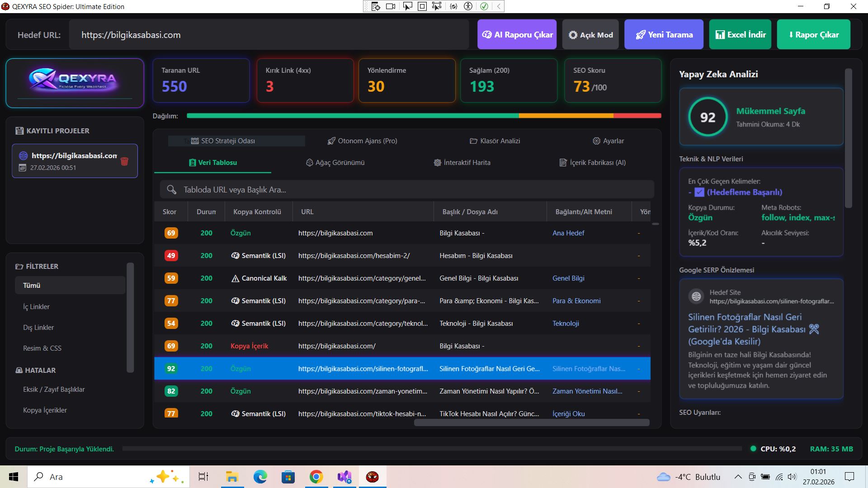Viewport: 868px width, 488px height.
Task: Click the Hedef URL input field
Action: [269, 35]
